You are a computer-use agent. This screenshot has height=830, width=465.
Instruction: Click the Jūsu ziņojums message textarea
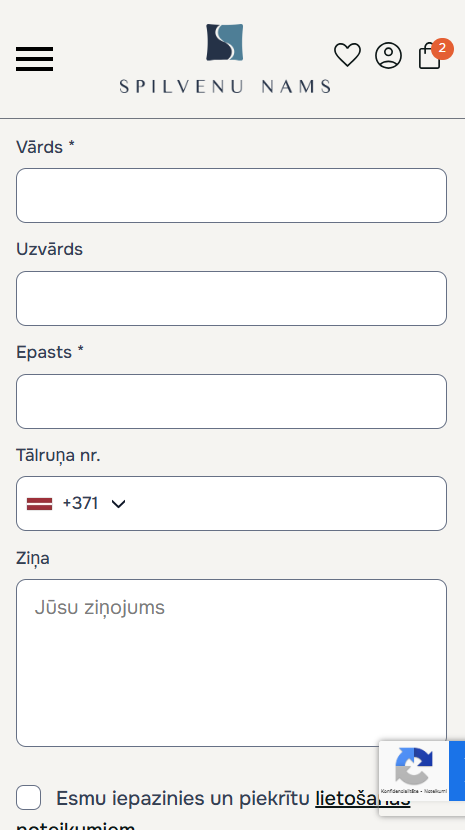(231, 663)
